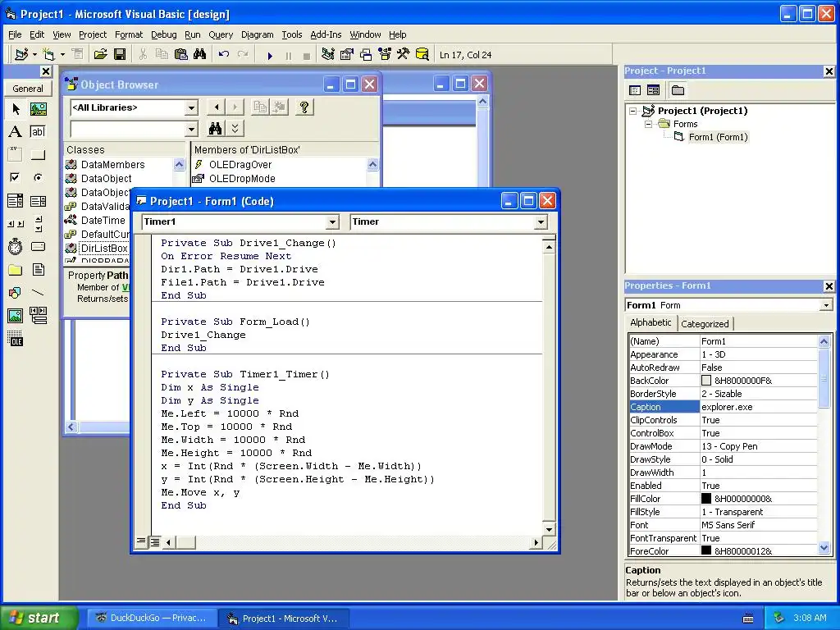840x630 pixels.
Task: Choose the VScrollBar control in the toolbox
Action: [x=38, y=223]
